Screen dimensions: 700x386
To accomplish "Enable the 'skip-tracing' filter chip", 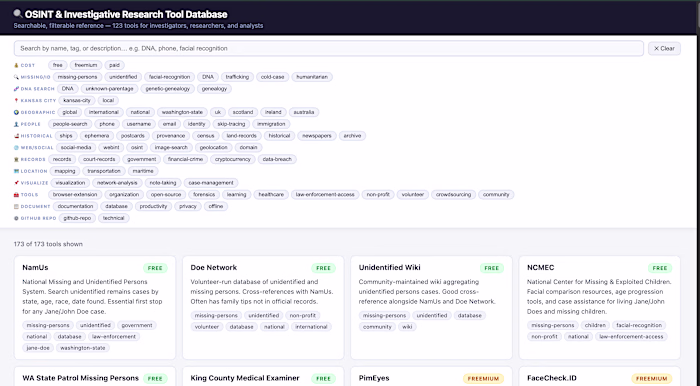I will pos(231,124).
